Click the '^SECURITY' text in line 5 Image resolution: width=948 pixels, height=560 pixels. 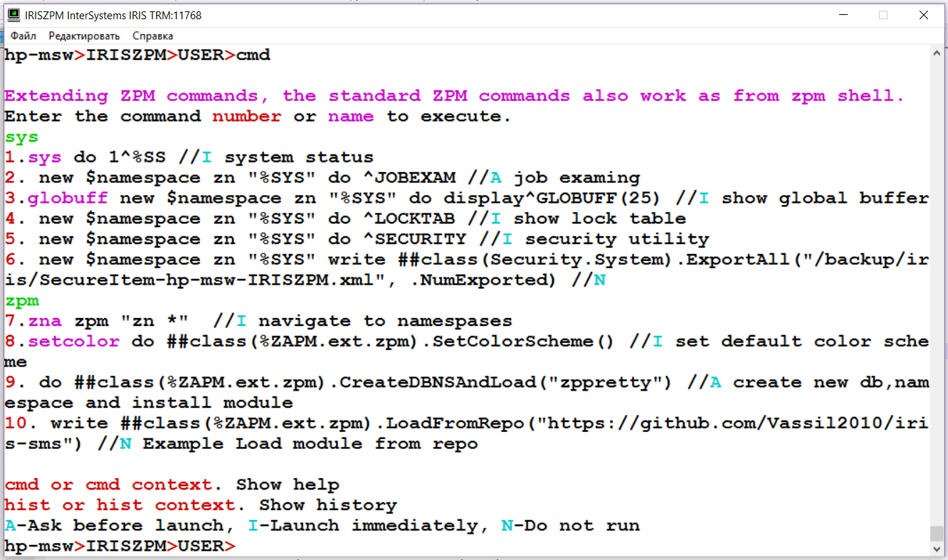[415, 240]
